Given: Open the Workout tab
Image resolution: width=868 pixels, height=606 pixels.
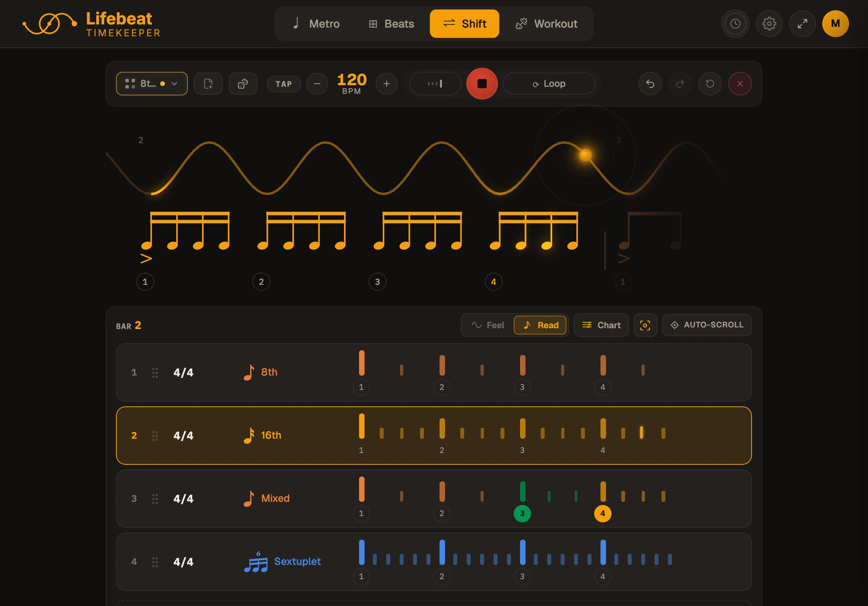Looking at the screenshot, I should [x=547, y=24].
